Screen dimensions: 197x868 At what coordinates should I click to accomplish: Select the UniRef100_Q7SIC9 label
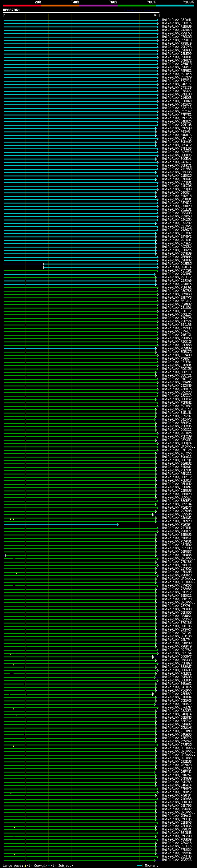(x=176, y=88)
